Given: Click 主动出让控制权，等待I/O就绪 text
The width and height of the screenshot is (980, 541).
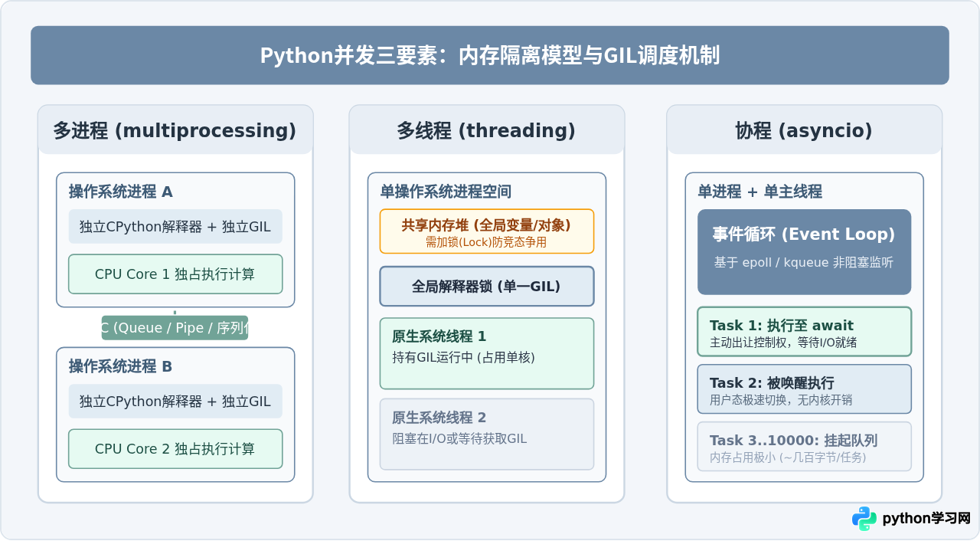Looking at the screenshot, I should 783,343.
